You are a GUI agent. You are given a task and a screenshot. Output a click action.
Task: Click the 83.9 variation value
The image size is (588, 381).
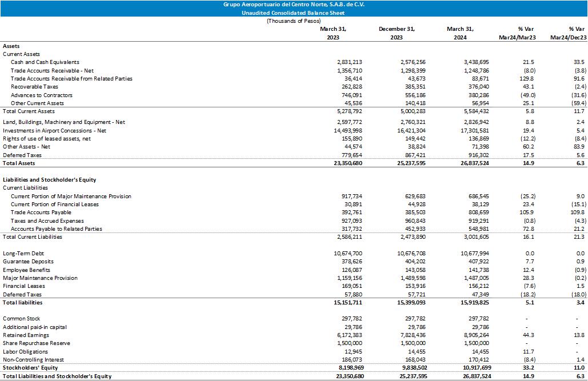pos(579,147)
